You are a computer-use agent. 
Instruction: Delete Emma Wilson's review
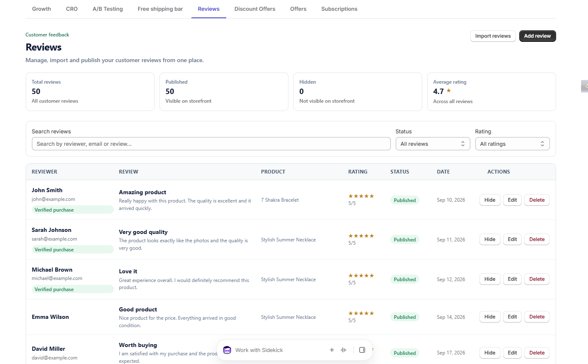[x=537, y=317]
